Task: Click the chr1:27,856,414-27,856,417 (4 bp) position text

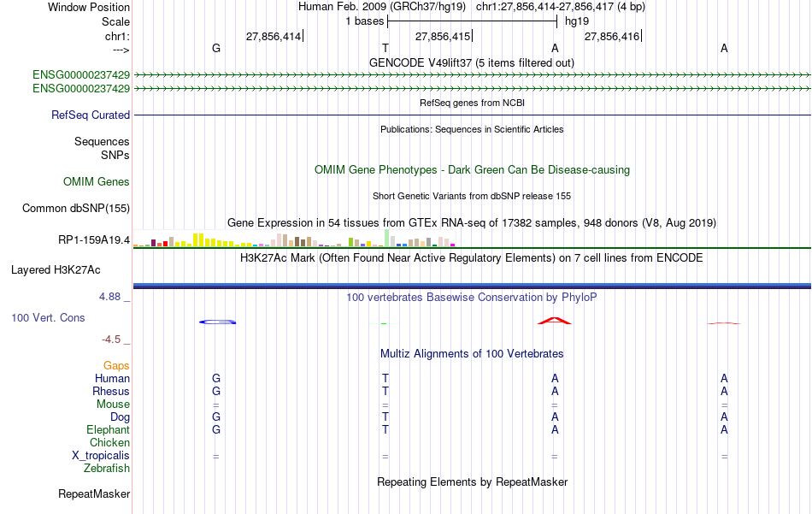Action: 561,7
